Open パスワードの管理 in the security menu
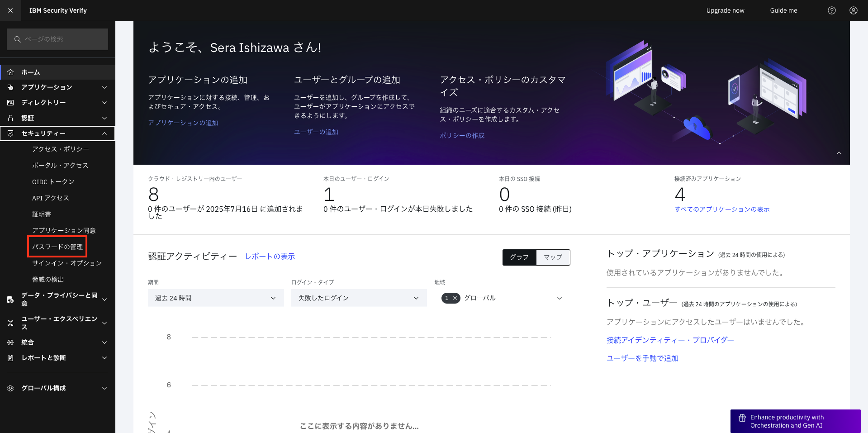The width and height of the screenshot is (868, 433). pyautogui.click(x=57, y=247)
